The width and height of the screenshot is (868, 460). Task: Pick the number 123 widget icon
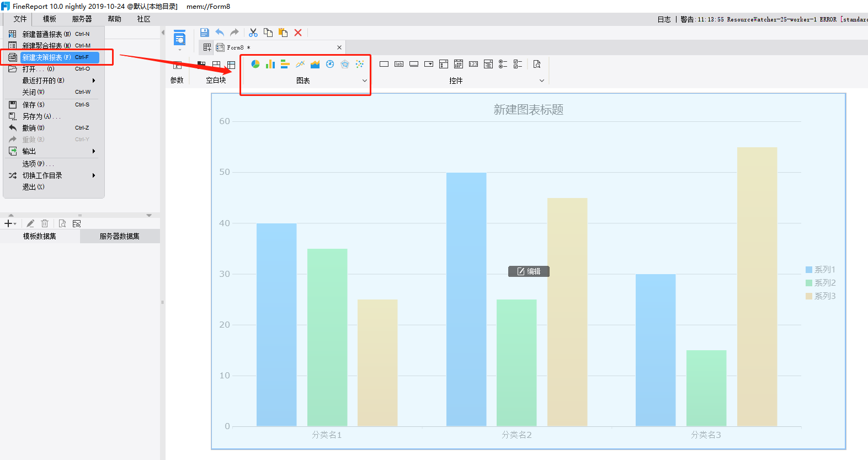tap(473, 64)
